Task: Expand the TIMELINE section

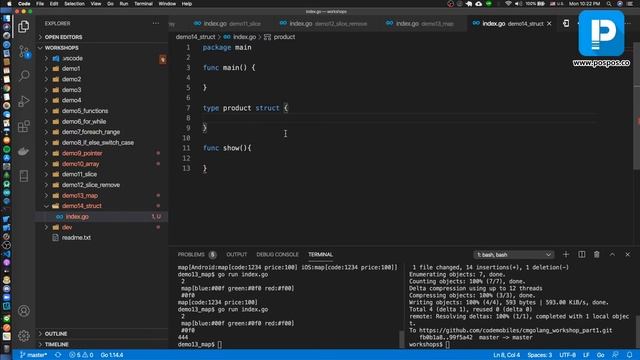Action: coord(57,344)
